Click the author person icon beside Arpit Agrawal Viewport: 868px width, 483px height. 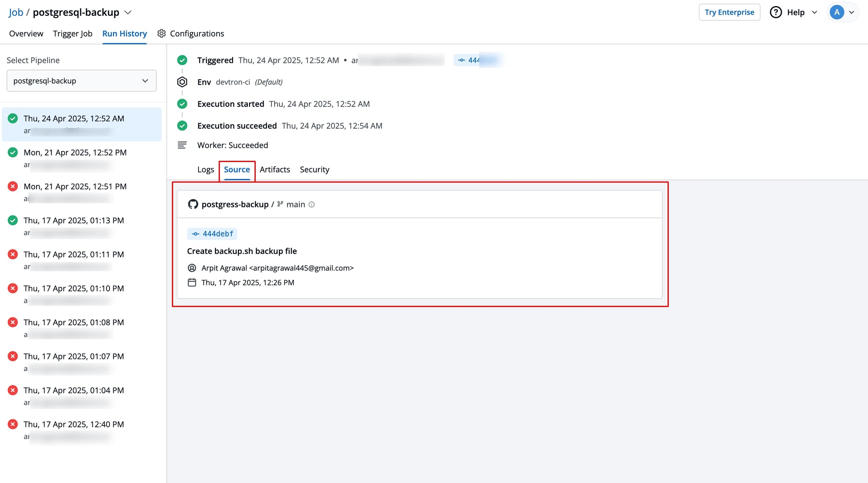[x=192, y=268]
